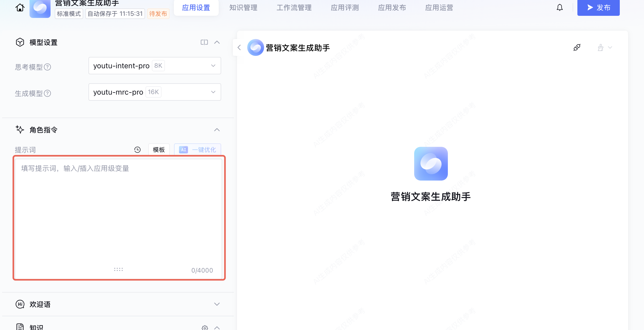Switch to the 知识管理 tab

(x=243, y=8)
